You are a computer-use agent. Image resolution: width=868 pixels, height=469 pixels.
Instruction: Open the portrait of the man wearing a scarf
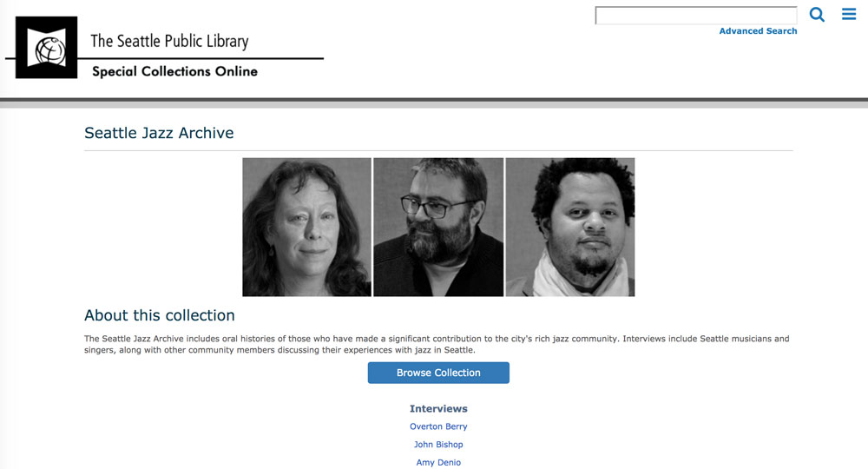[x=570, y=227]
